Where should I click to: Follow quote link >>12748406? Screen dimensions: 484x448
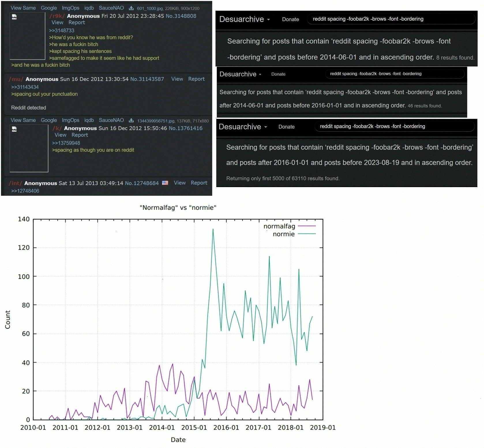tap(25, 191)
